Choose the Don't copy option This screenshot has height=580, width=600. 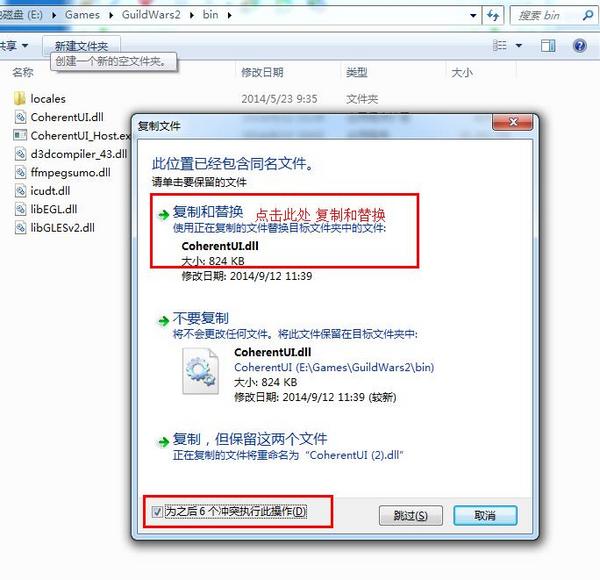[201, 318]
